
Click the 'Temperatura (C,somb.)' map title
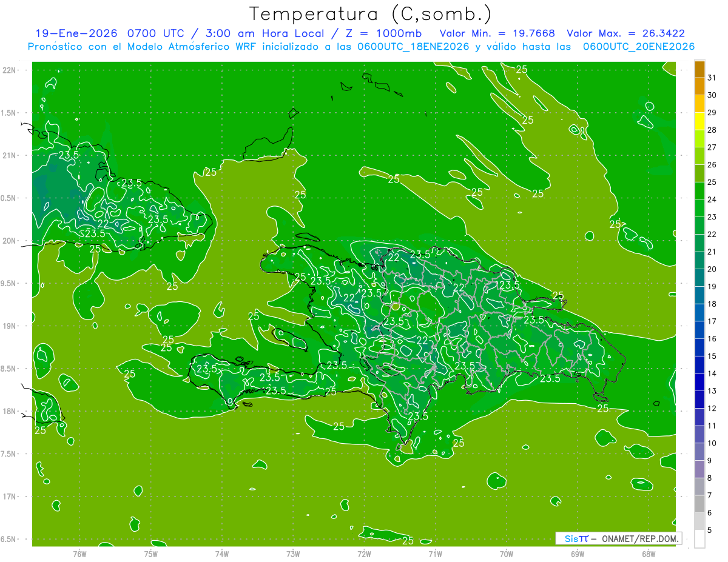click(x=370, y=14)
